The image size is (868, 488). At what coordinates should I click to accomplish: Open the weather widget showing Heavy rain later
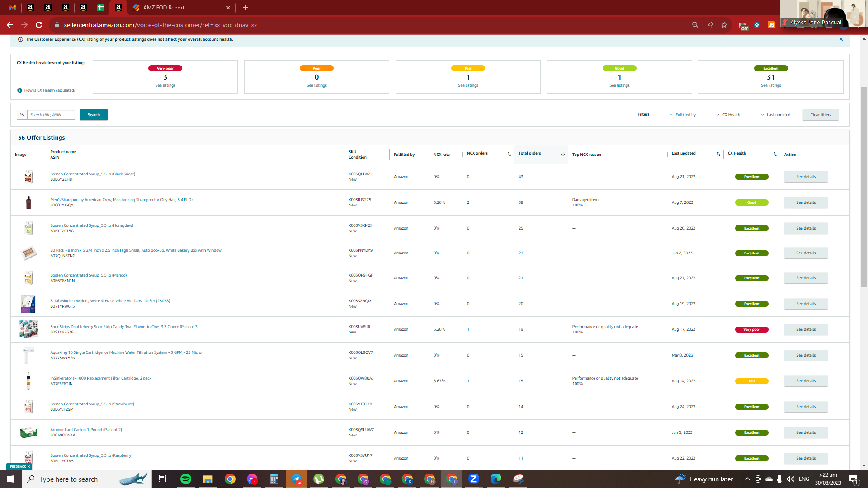point(704,479)
